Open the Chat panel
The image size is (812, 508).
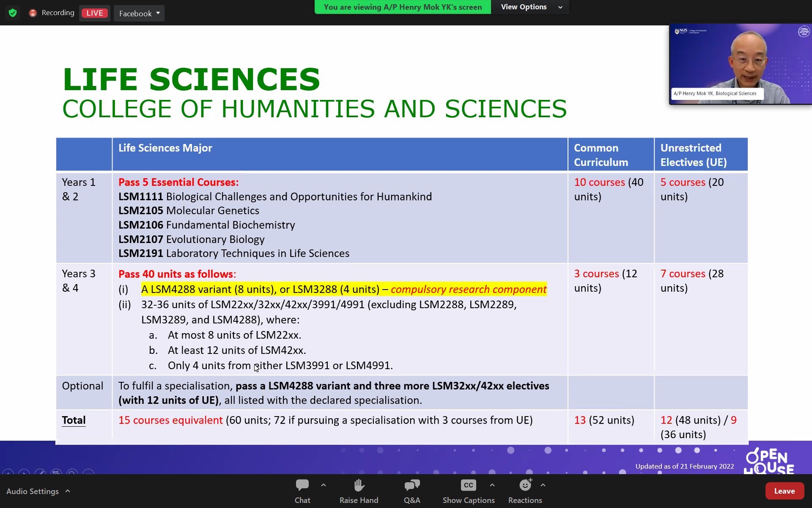pyautogui.click(x=302, y=491)
